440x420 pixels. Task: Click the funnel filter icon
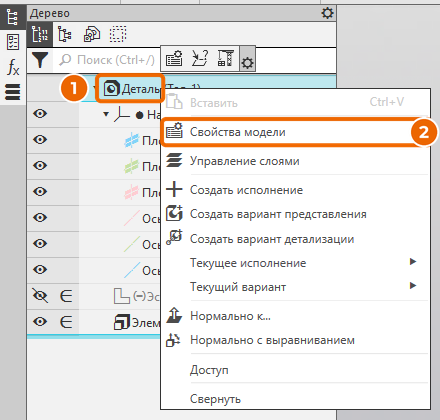pos(40,60)
